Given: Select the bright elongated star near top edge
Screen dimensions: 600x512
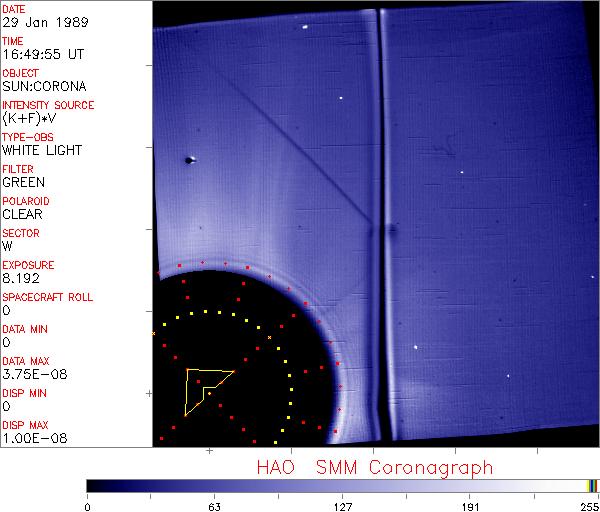Looking at the screenshot, I should click(305, 27).
